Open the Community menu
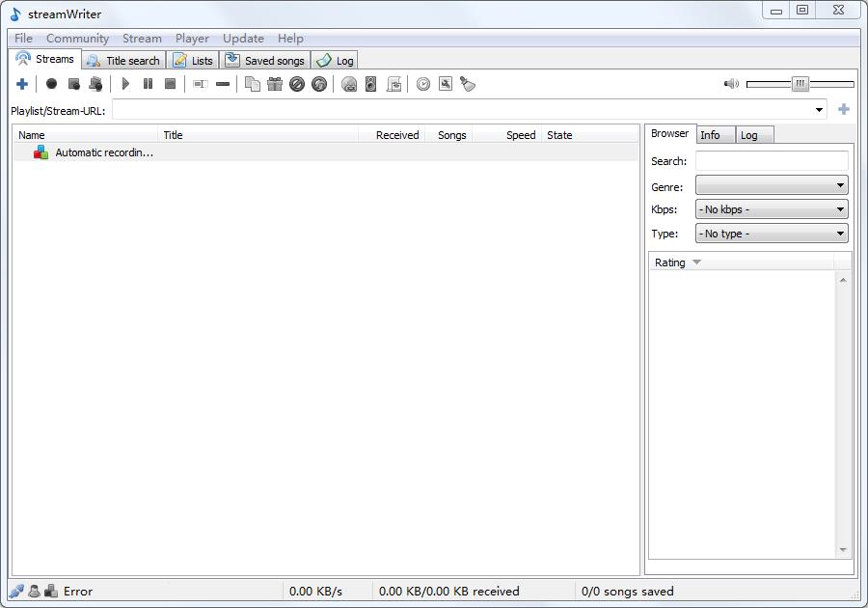 77,39
